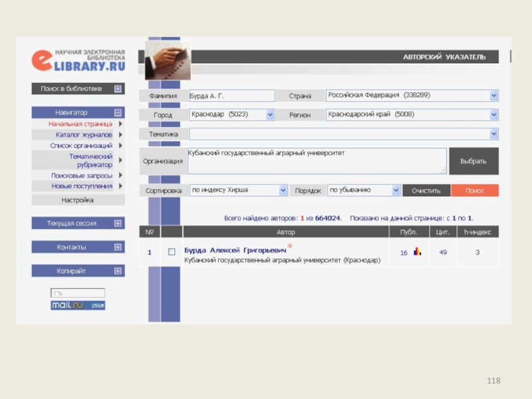Image resolution: width=532 pixels, height=399 pixels.
Task: Open publication statistics chart icon for Бурда
Action: click(418, 252)
